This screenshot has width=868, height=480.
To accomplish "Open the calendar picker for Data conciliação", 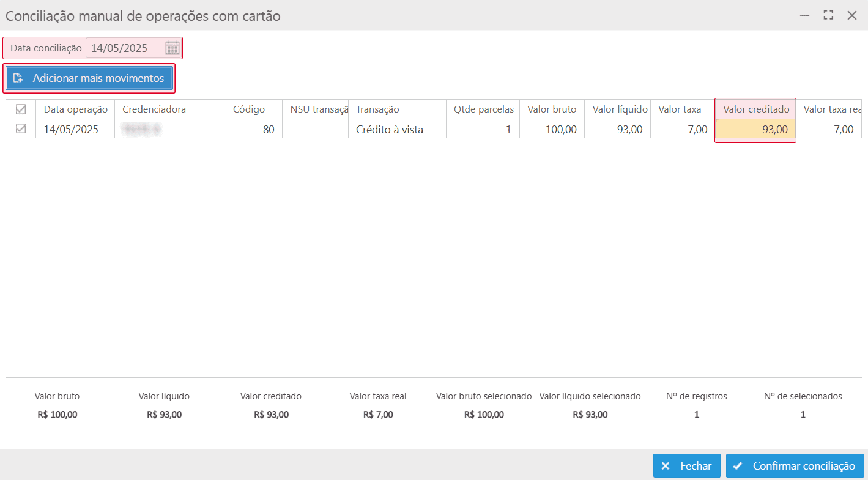I will (172, 48).
